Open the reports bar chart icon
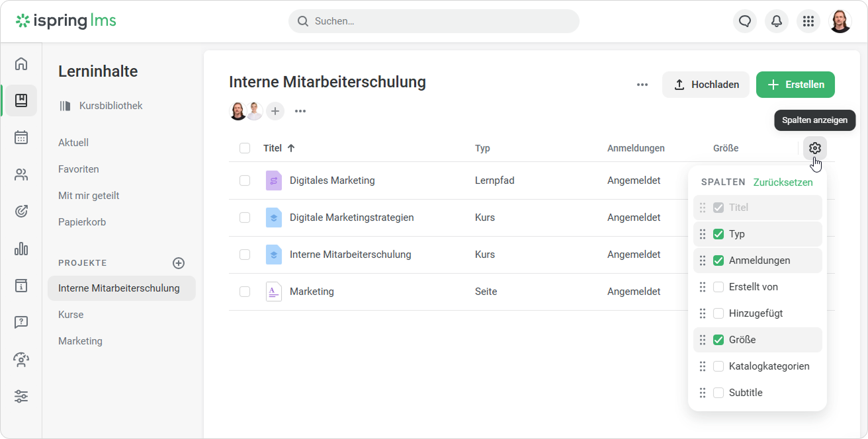Viewport: 868px width, 439px height. (21, 249)
